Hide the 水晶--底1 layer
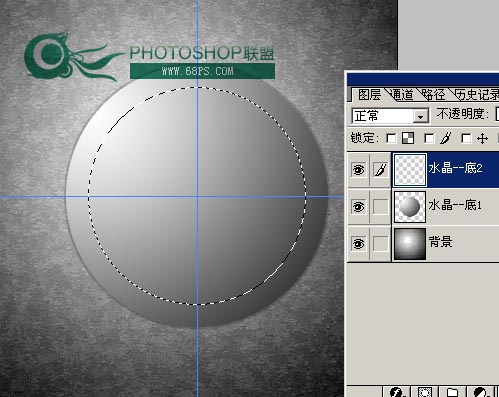Screen dimensions: 499x397 pos(358,207)
